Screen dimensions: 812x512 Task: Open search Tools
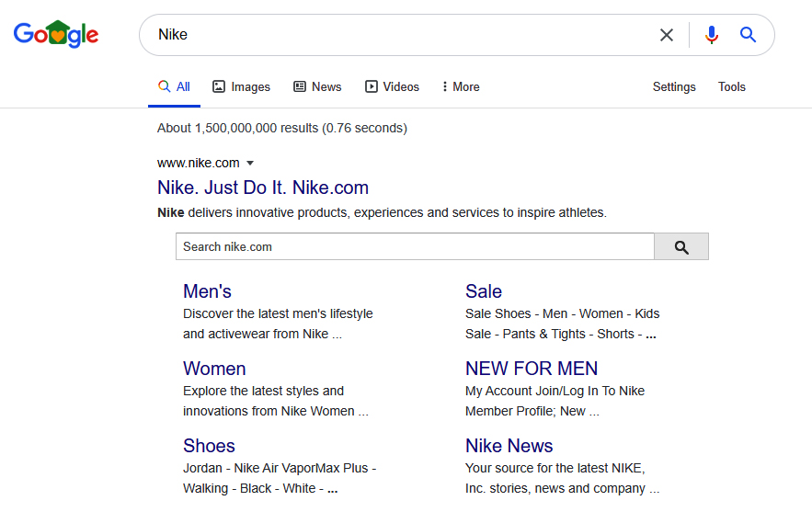point(731,87)
